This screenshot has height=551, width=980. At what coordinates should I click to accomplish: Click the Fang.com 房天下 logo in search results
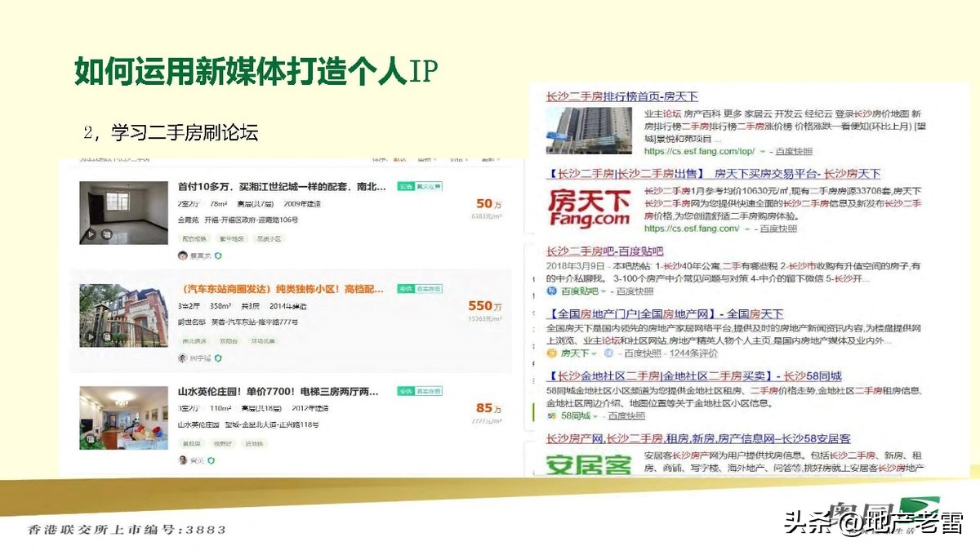590,207
